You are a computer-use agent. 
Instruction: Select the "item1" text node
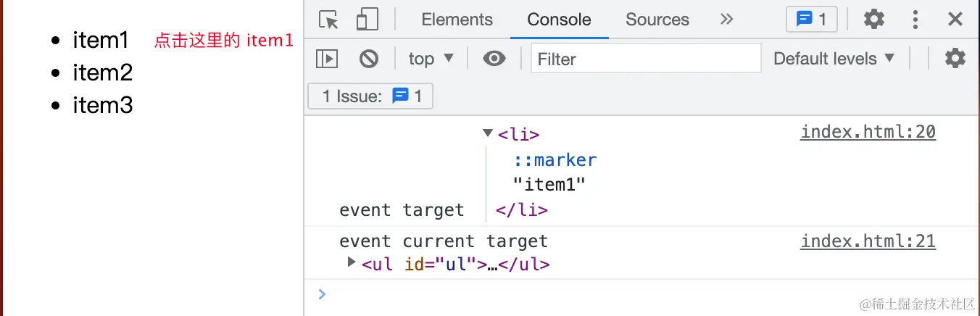coord(549,185)
